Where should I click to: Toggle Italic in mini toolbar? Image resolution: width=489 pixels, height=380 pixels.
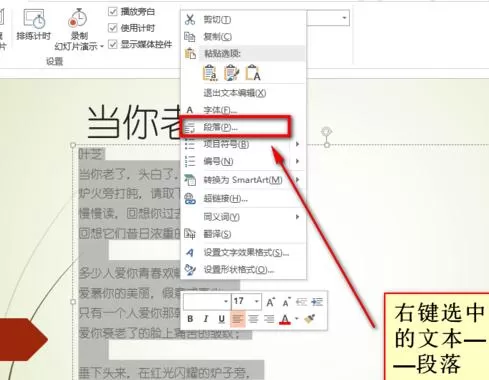click(x=206, y=319)
